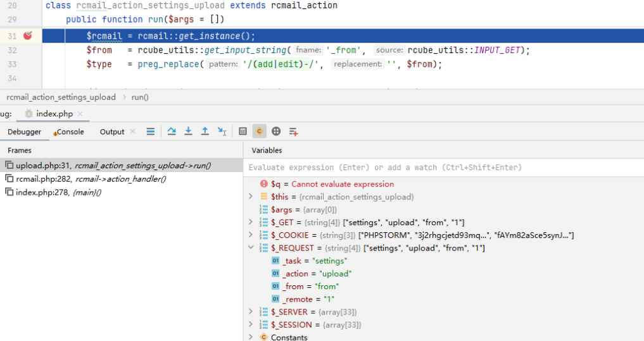Click line number 32 in the gutter
This screenshot has height=341, width=644.
point(12,50)
